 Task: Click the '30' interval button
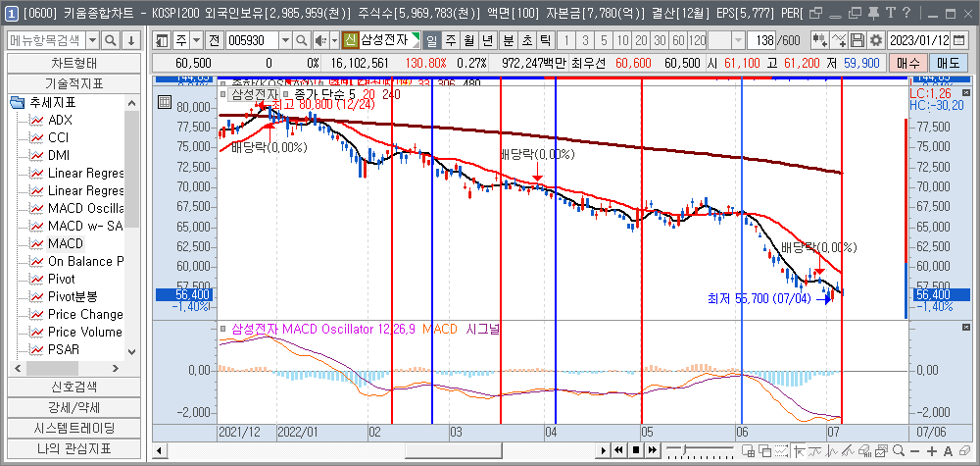[660, 40]
